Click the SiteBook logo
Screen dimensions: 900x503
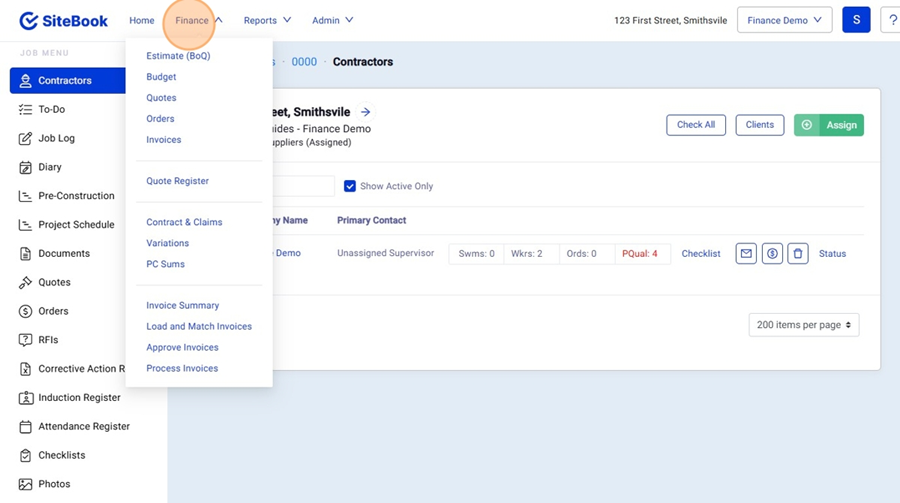[x=63, y=20]
